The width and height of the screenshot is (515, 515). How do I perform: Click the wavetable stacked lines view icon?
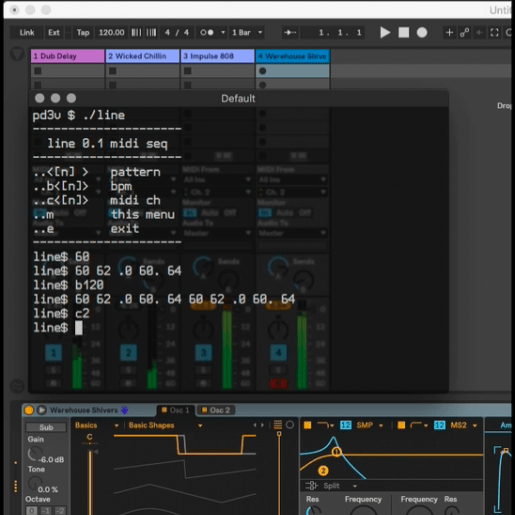pyautogui.click(x=278, y=425)
